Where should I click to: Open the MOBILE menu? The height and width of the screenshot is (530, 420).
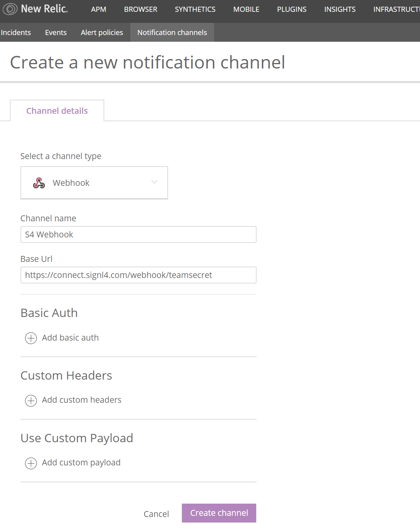click(x=246, y=9)
